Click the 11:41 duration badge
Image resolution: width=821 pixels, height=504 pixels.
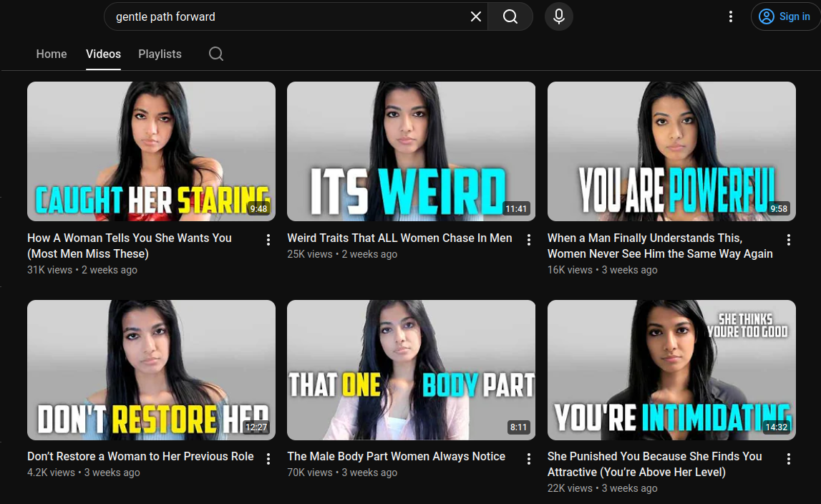tap(516, 208)
